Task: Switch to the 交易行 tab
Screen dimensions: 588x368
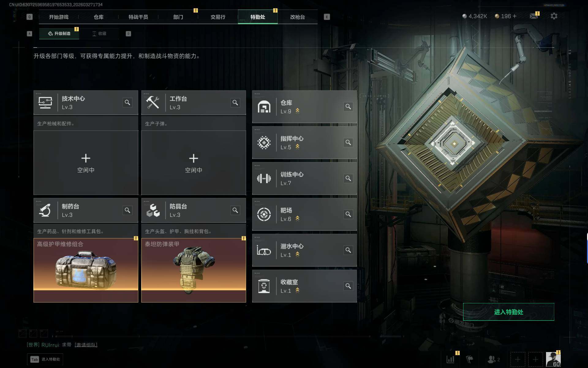Action: [x=218, y=17]
